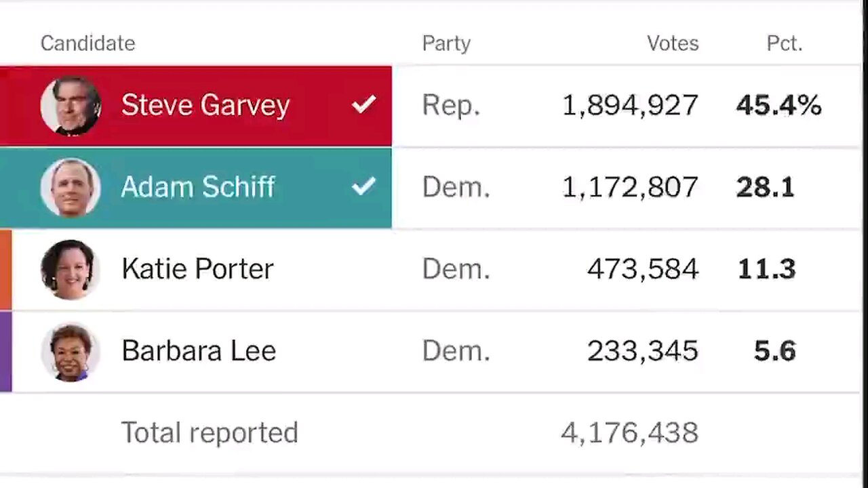Select the Steve Garvey name

(205, 105)
